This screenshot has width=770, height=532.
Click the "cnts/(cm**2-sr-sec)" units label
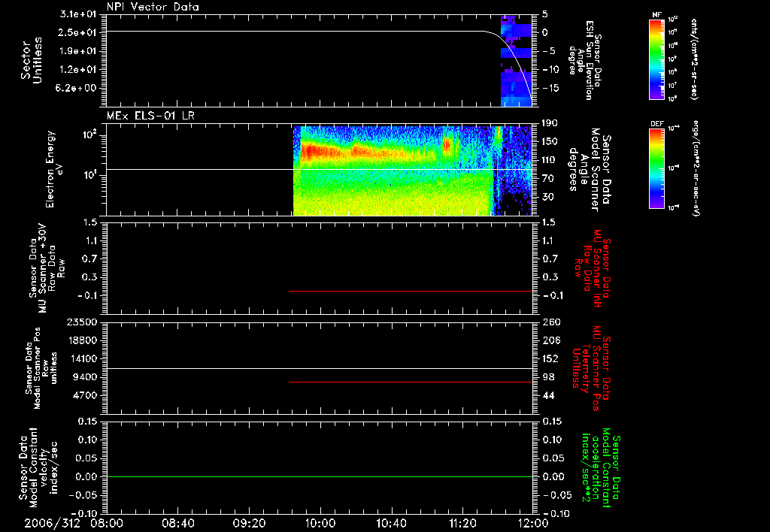click(x=694, y=59)
